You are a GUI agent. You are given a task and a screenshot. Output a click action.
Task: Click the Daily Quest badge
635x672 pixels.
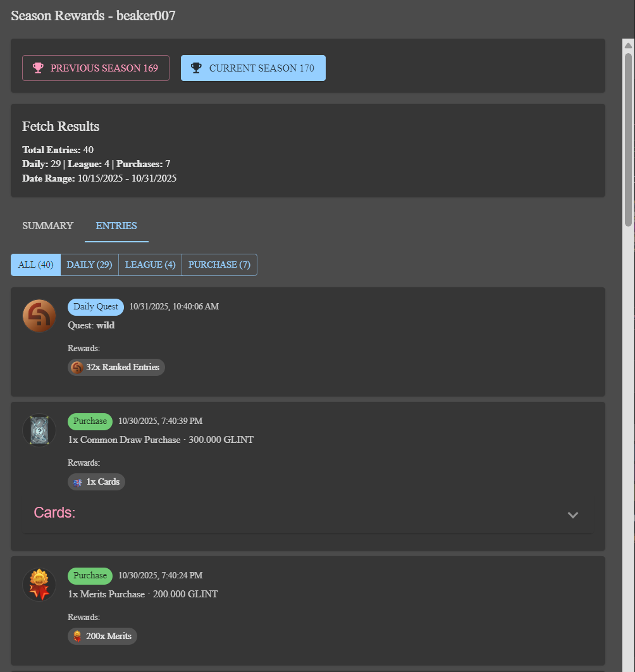(x=96, y=307)
